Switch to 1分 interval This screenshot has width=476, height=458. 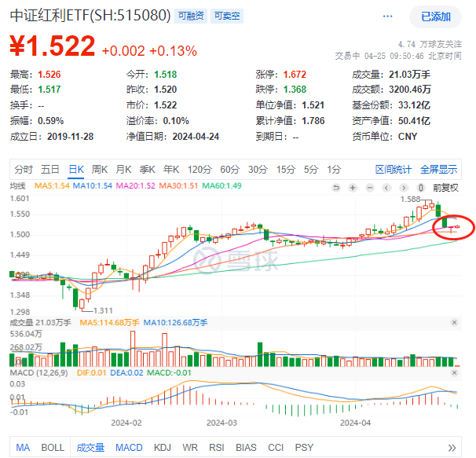click(x=334, y=169)
